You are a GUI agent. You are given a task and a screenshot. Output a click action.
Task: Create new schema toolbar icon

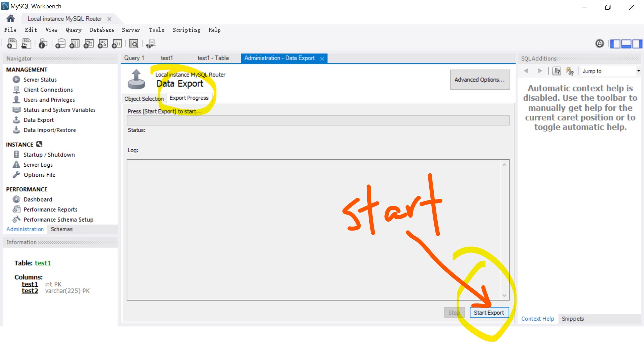click(x=60, y=44)
